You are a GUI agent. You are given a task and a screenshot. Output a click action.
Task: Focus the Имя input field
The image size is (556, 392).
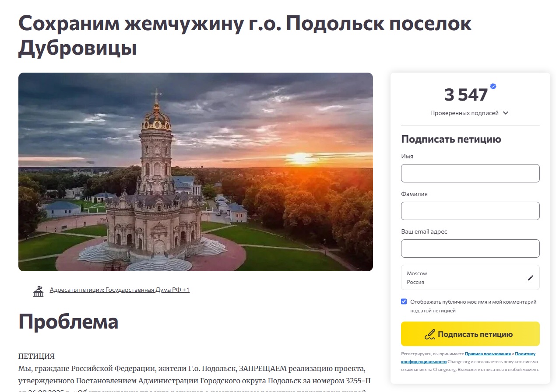pos(470,173)
